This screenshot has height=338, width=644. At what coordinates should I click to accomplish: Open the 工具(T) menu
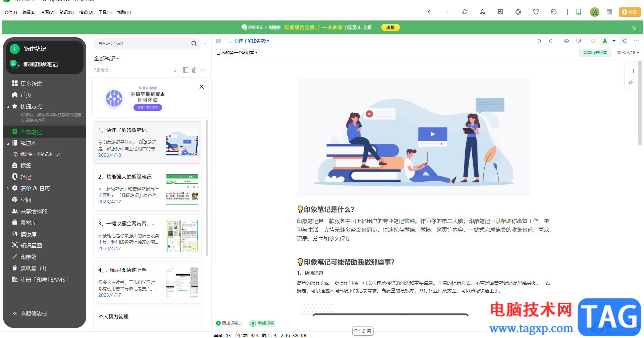(x=105, y=12)
